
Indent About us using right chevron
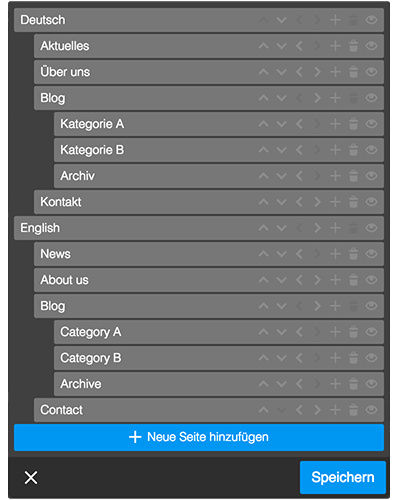(317, 280)
